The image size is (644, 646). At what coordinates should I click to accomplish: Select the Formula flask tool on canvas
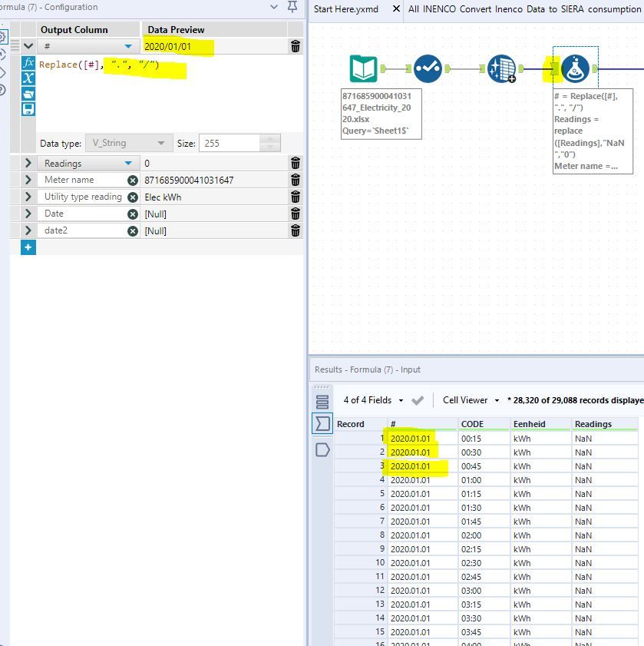click(575, 69)
